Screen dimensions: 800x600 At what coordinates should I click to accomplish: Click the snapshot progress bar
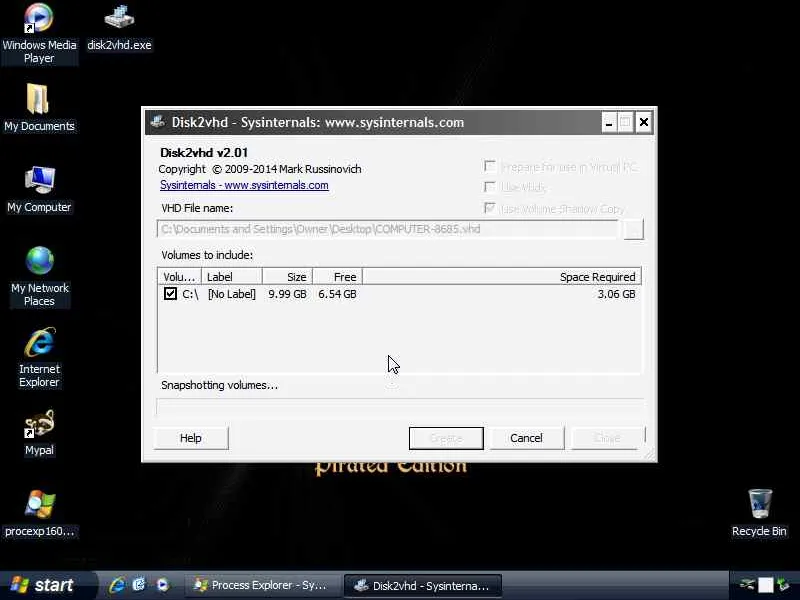tap(399, 408)
